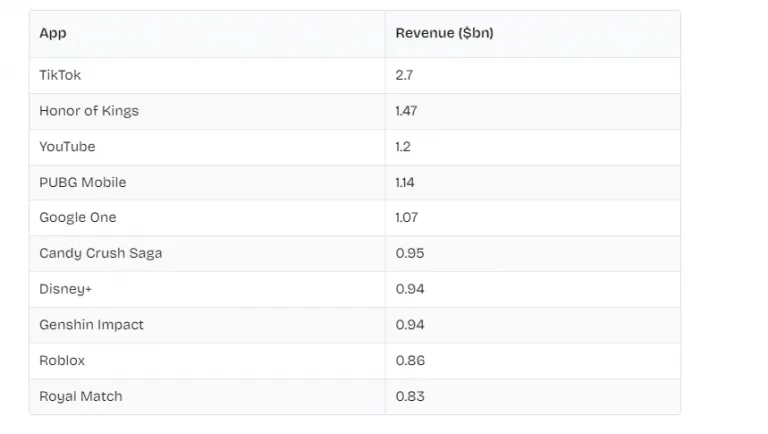Select the "1.07" revenue value
The height and width of the screenshot is (434, 768).
(x=407, y=217)
